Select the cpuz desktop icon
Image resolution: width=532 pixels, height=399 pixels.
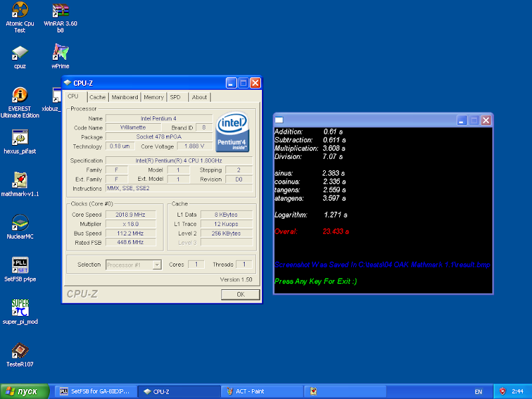pyautogui.click(x=20, y=57)
